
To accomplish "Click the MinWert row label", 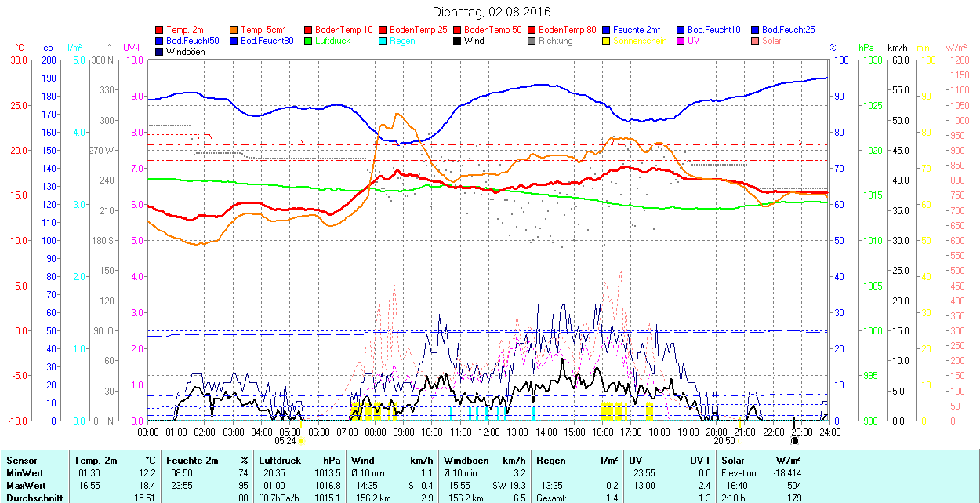I will (x=26, y=473).
